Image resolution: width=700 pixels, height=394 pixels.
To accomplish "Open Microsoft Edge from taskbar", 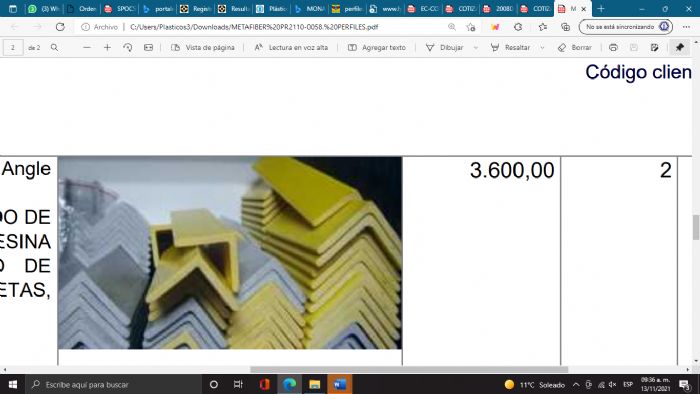I will click(289, 384).
